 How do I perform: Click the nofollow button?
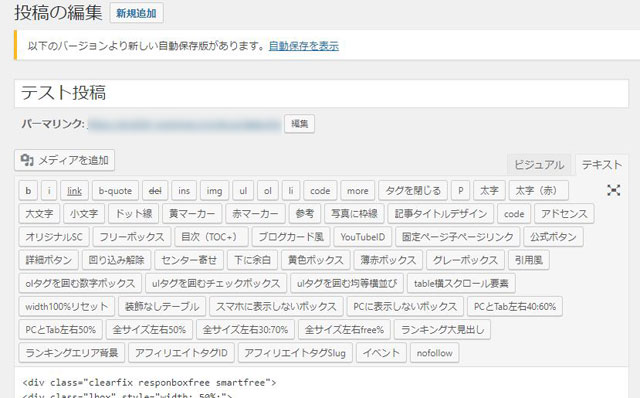click(x=434, y=353)
